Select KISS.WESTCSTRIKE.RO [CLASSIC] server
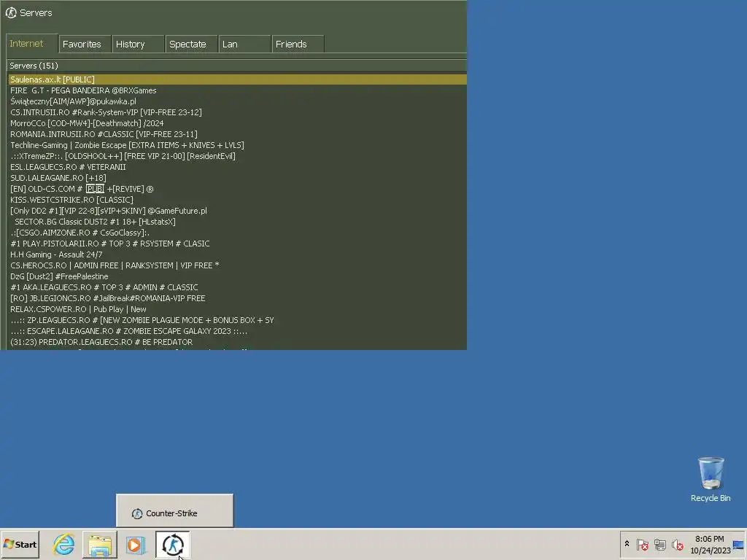The image size is (747, 560). 237,200
